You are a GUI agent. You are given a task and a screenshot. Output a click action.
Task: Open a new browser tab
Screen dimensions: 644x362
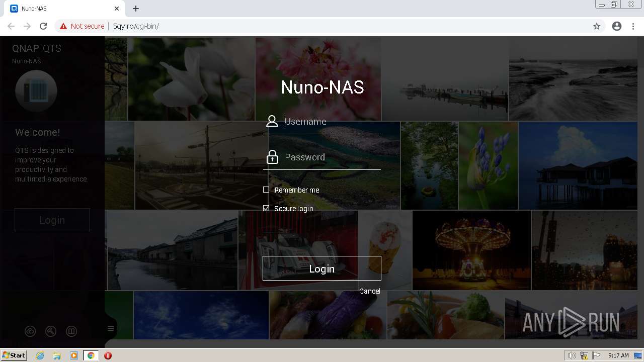pyautogui.click(x=136, y=9)
